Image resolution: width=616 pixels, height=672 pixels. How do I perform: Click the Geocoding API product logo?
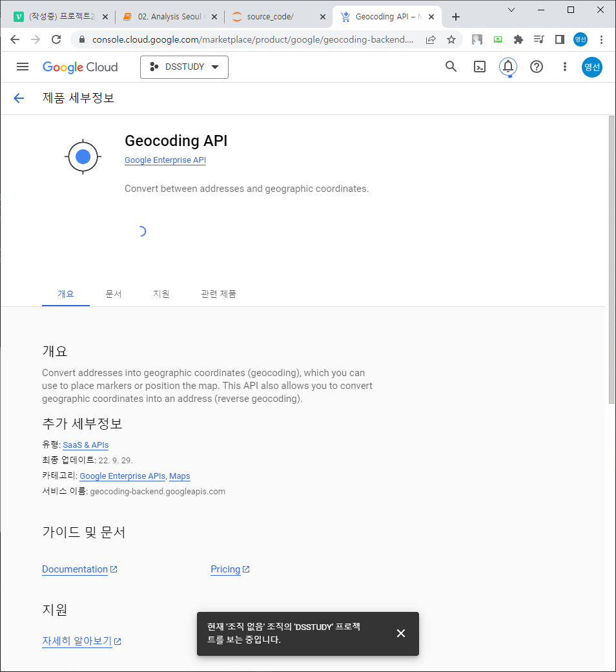point(83,157)
